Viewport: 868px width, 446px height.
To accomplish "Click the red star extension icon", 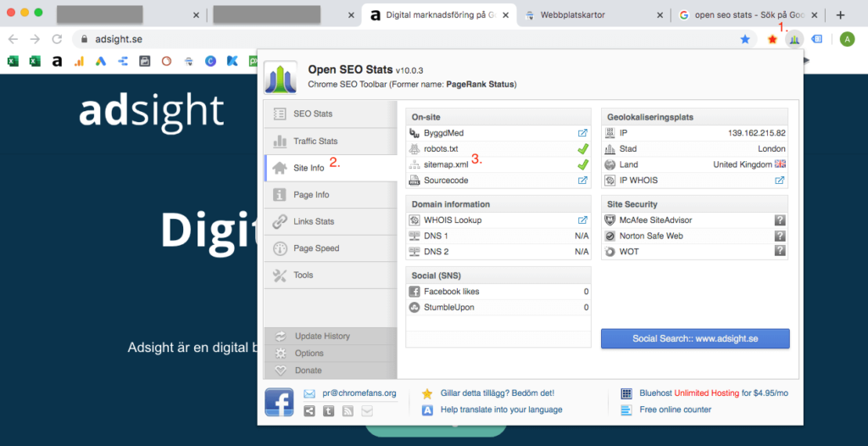I will pos(772,39).
